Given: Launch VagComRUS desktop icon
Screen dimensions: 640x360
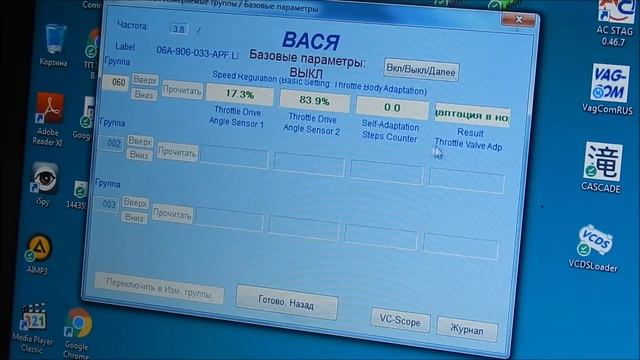Looking at the screenshot, I should 608,88.
